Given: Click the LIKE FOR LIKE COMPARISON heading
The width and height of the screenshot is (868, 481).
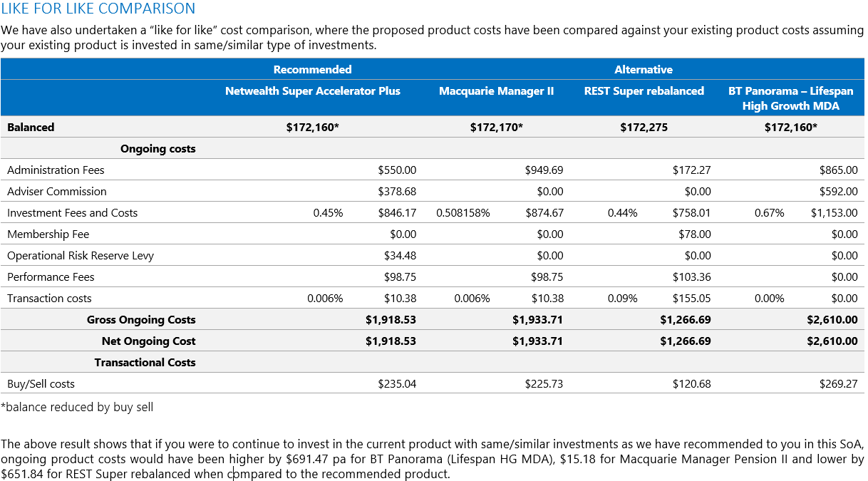Looking at the screenshot, I should pos(98,9).
